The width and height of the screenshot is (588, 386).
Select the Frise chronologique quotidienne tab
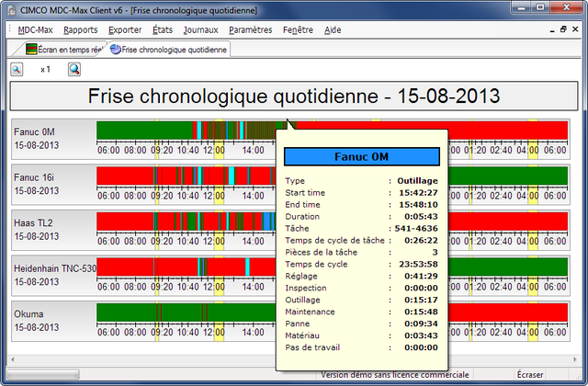pyautogui.click(x=168, y=50)
